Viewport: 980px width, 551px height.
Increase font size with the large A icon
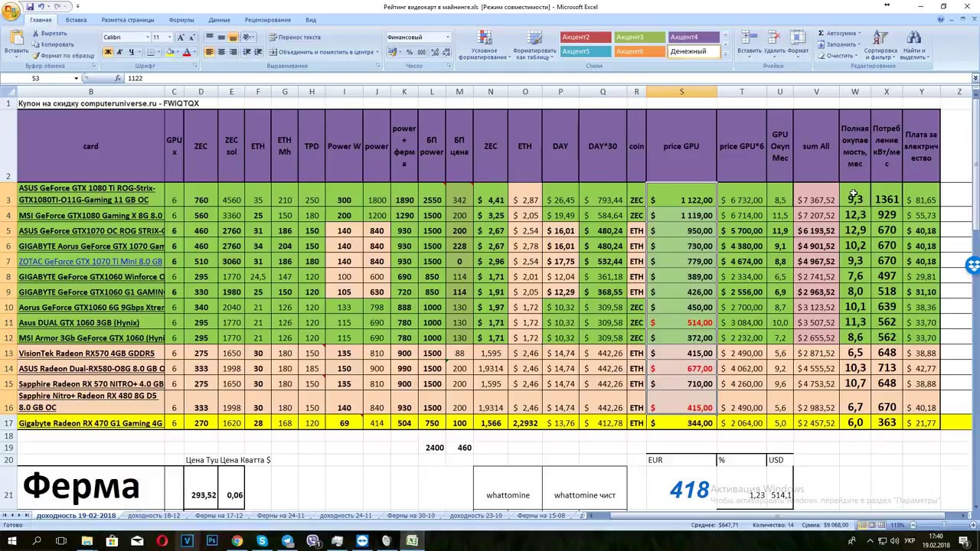(x=181, y=37)
